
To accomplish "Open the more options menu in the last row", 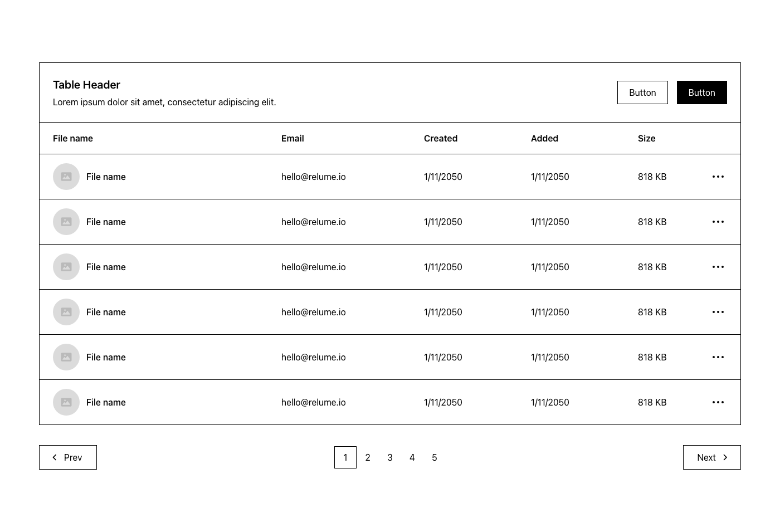I will 718,402.
